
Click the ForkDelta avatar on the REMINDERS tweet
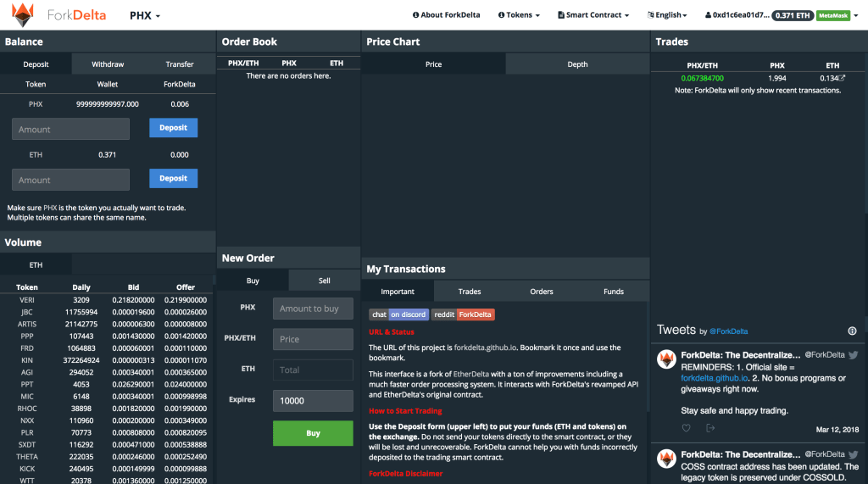tap(666, 359)
